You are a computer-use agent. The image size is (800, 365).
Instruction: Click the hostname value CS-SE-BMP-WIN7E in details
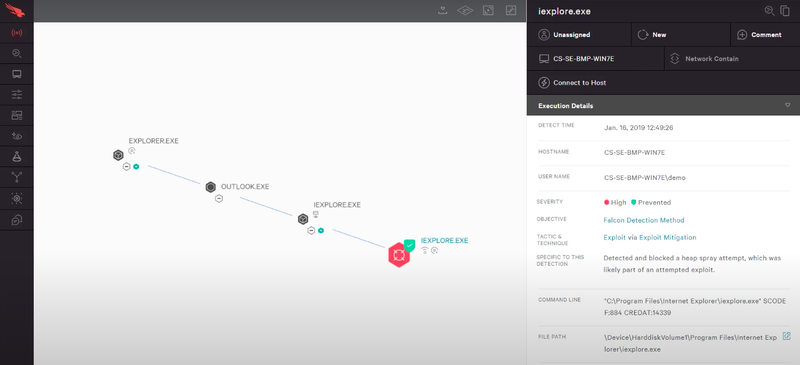634,152
